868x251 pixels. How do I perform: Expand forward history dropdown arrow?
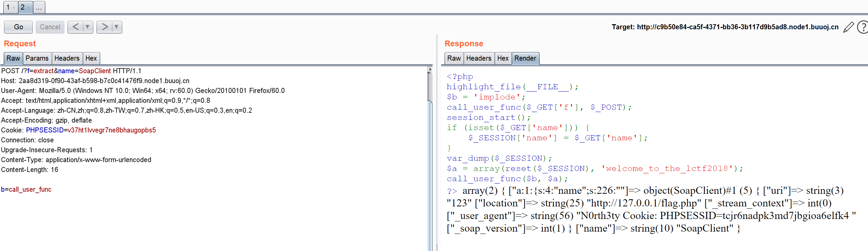pyautogui.click(x=117, y=27)
